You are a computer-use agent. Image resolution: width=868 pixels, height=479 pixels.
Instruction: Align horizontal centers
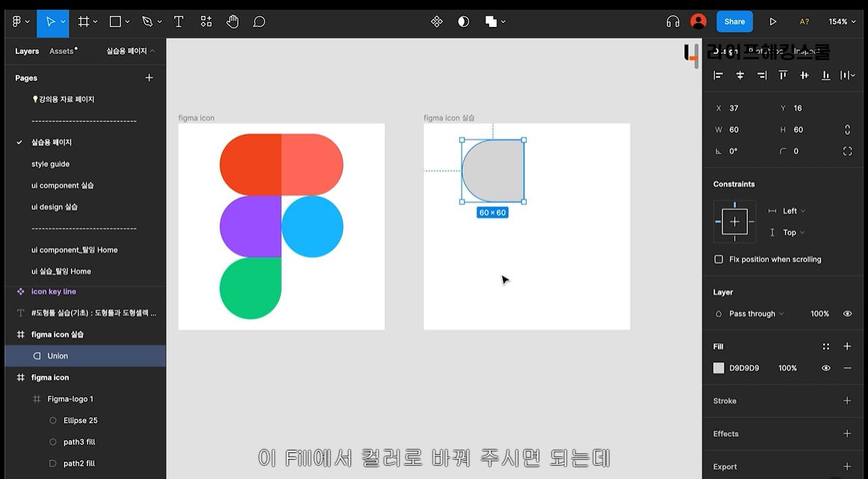click(740, 75)
